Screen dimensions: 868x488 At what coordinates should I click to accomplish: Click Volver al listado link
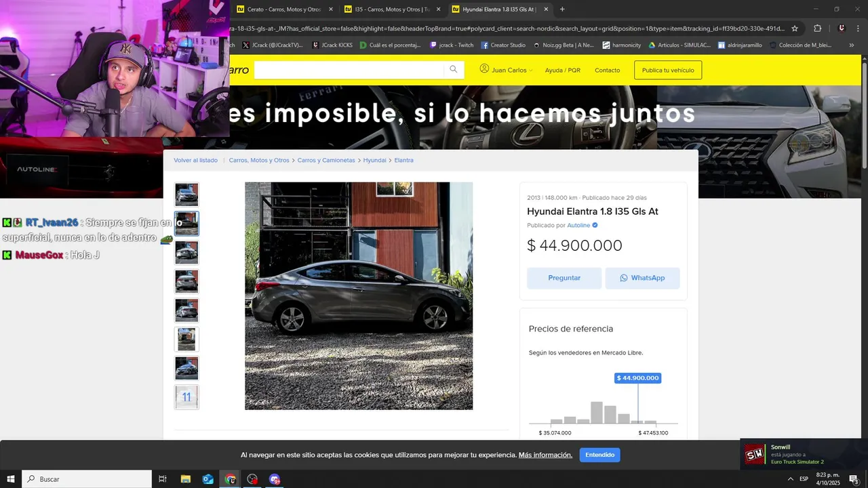[x=195, y=160]
